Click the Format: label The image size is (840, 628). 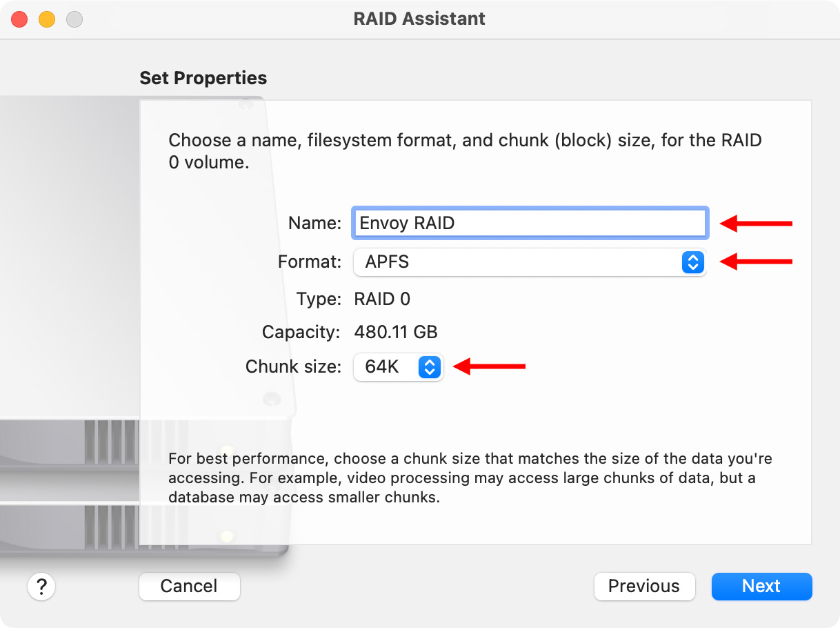click(x=310, y=262)
